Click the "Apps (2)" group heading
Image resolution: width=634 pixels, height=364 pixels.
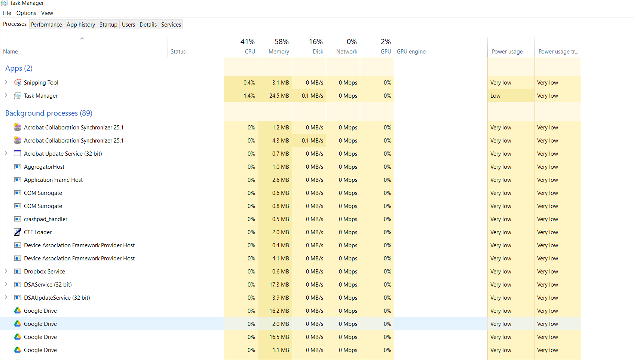(19, 68)
